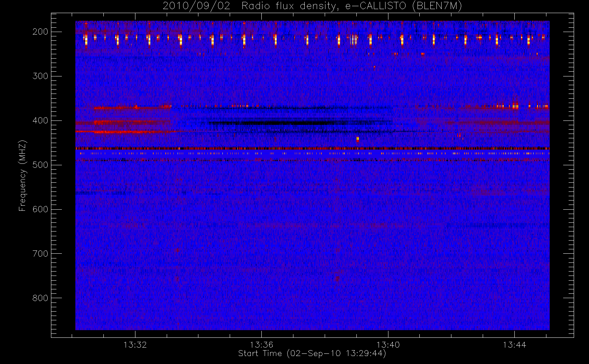Viewport: 589px width, 364px height.
Task: Click the 'Start Time (02-Sep-10 13:29:44)' label
Action: tap(312, 353)
